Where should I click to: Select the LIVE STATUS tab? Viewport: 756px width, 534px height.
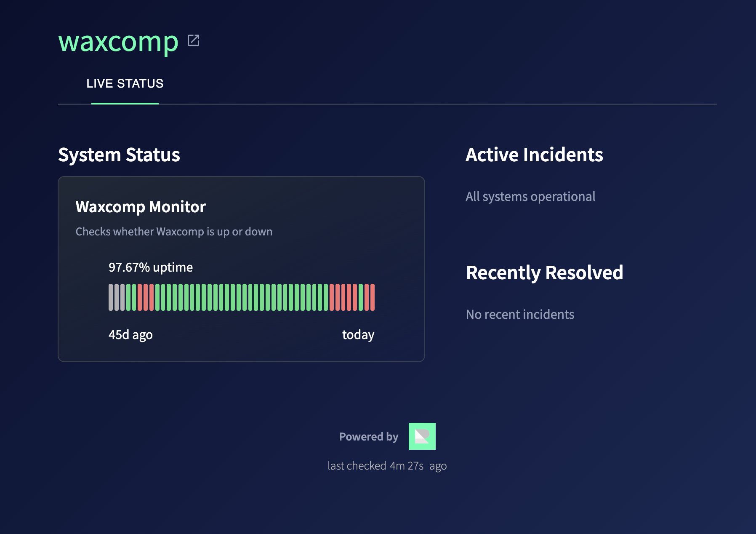click(125, 83)
